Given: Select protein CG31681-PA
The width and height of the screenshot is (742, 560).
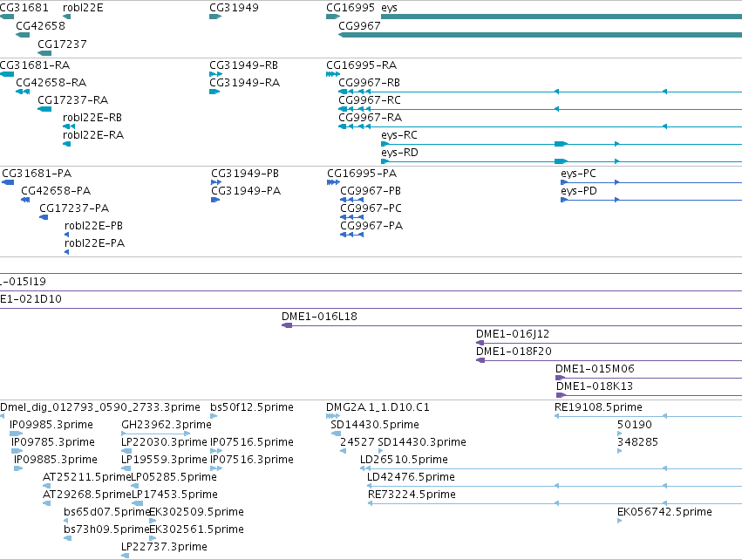Looking at the screenshot, I should (37, 174).
